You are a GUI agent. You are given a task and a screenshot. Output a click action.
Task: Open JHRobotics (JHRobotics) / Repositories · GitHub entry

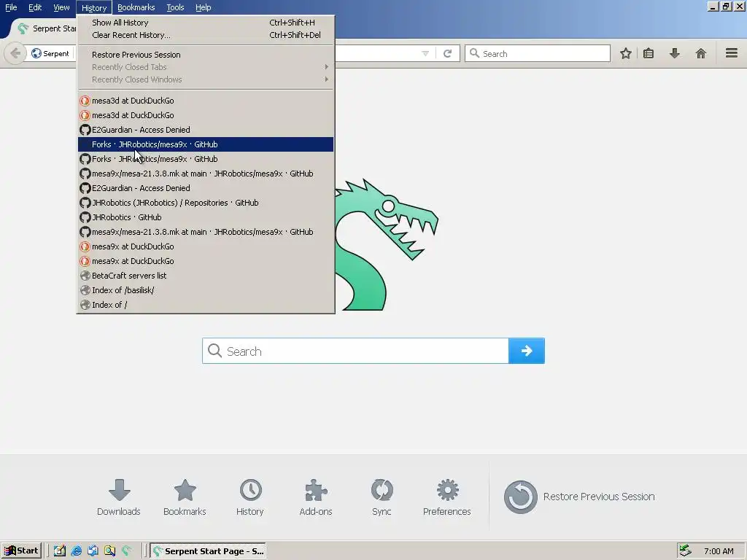coord(205,203)
